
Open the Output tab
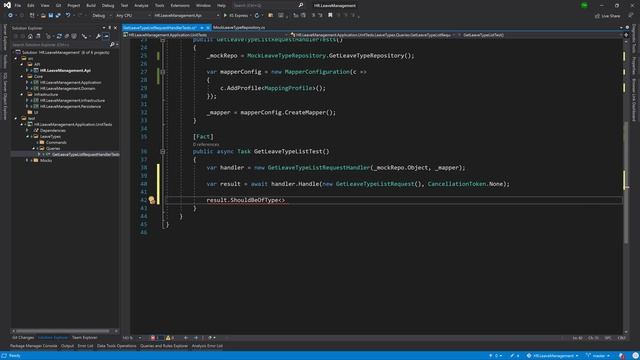pos(67,346)
